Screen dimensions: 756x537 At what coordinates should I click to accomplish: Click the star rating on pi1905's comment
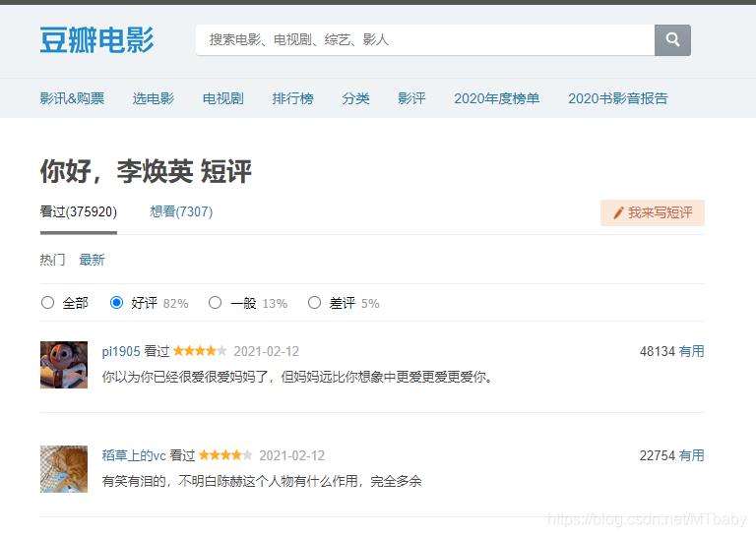click(200, 351)
